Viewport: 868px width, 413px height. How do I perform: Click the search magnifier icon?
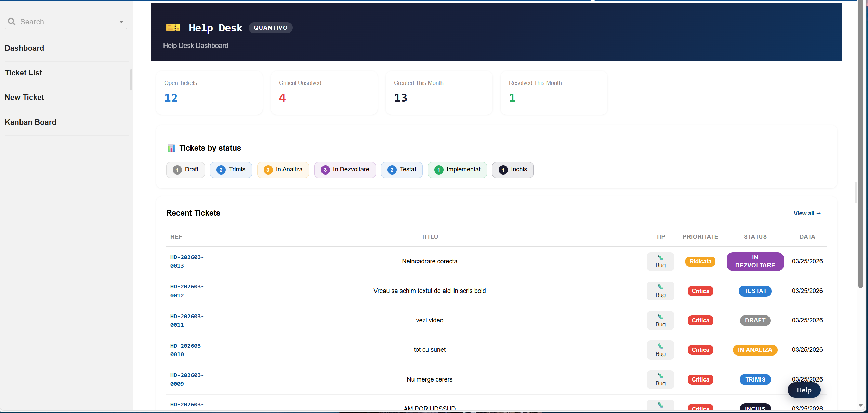click(12, 22)
